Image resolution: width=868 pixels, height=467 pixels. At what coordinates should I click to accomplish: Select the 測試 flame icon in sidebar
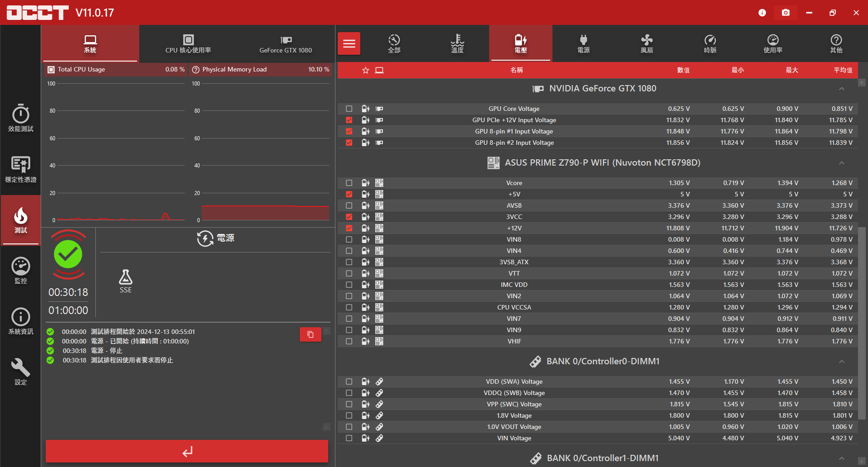point(21,220)
